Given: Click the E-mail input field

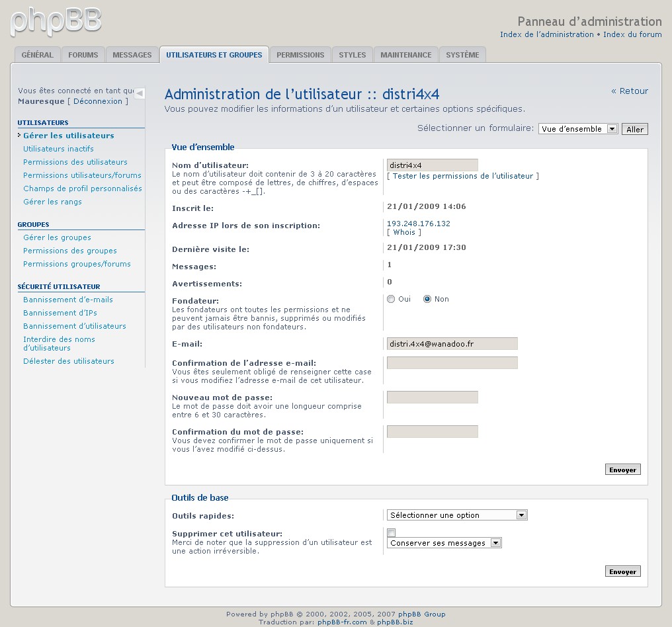Looking at the screenshot, I should [x=452, y=344].
